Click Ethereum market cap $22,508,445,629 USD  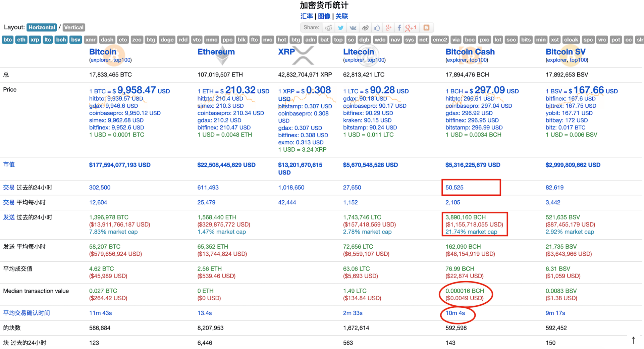point(226,165)
